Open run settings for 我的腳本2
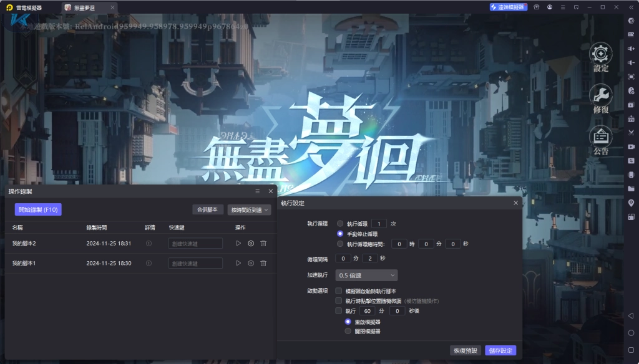Image resolution: width=639 pixels, height=364 pixels. (251, 243)
